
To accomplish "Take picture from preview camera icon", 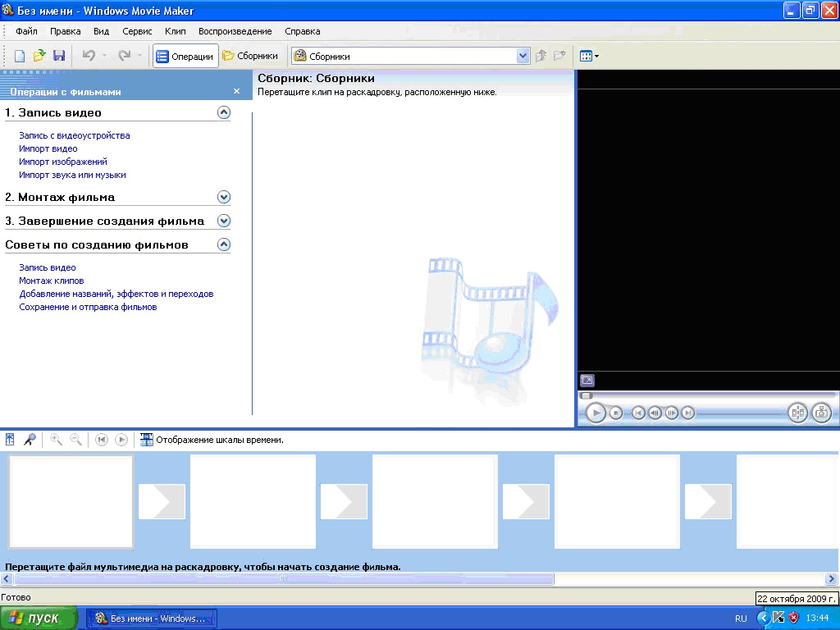I will (x=821, y=413).
